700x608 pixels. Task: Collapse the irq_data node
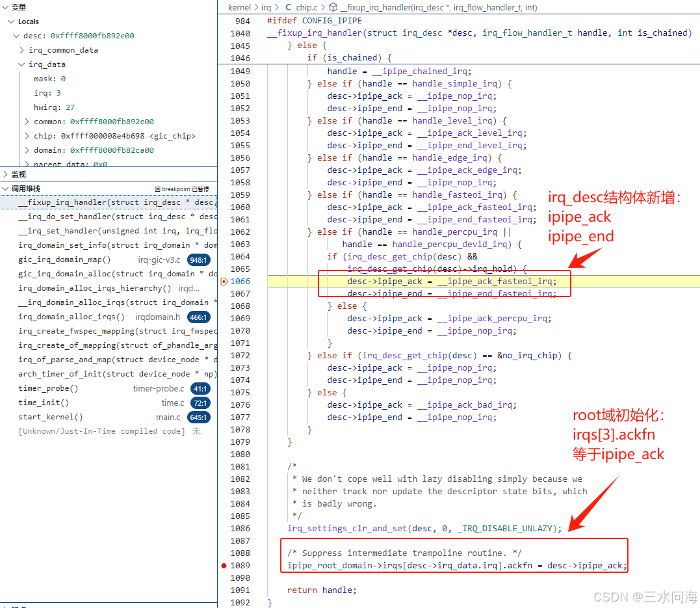(22, 64)
